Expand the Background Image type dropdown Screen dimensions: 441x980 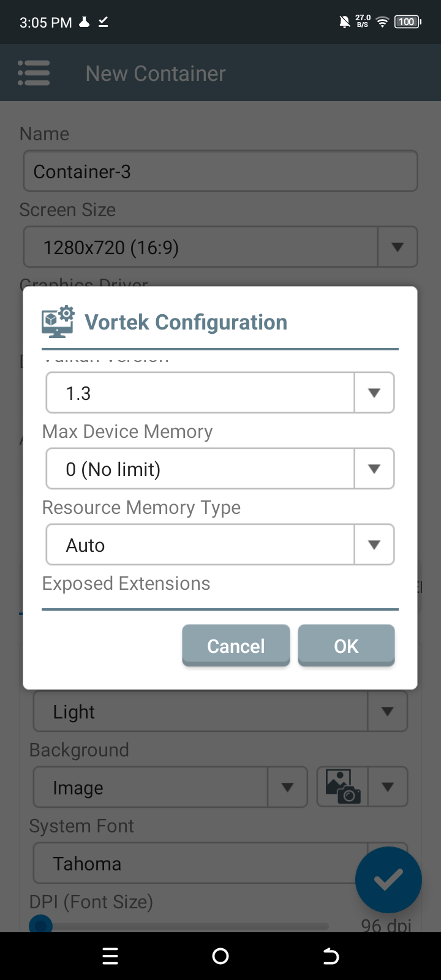coord(170,787)
